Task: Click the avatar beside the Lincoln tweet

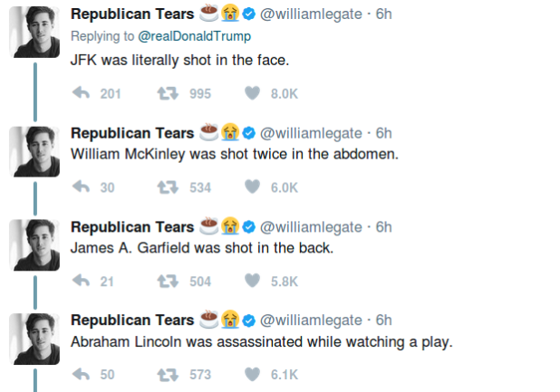Action: click(x=34, y=339)
